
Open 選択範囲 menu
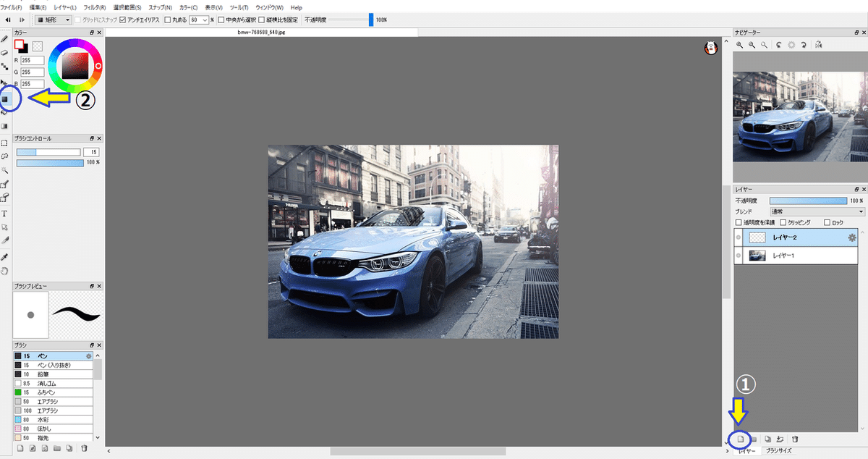126,7
